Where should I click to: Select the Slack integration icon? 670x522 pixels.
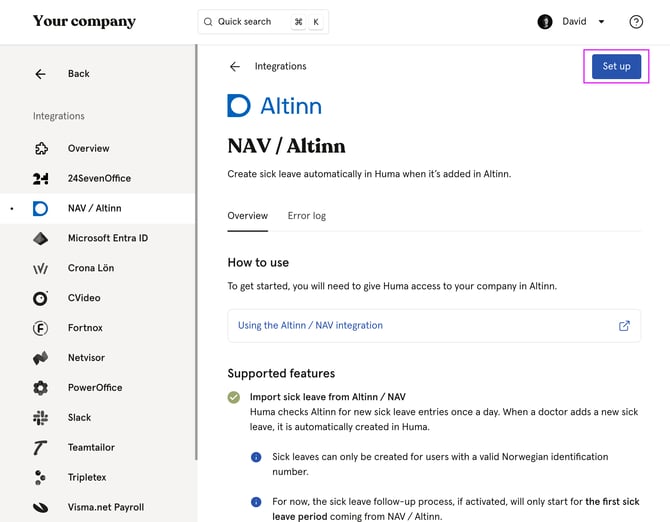pyautogui.click(x=41, y=418)
